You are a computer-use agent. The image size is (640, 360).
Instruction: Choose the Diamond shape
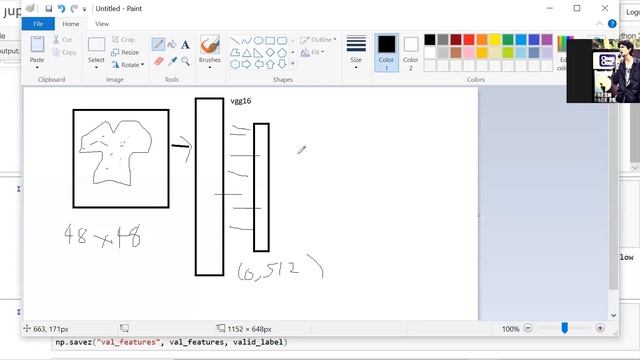click(x=270, y=53)
